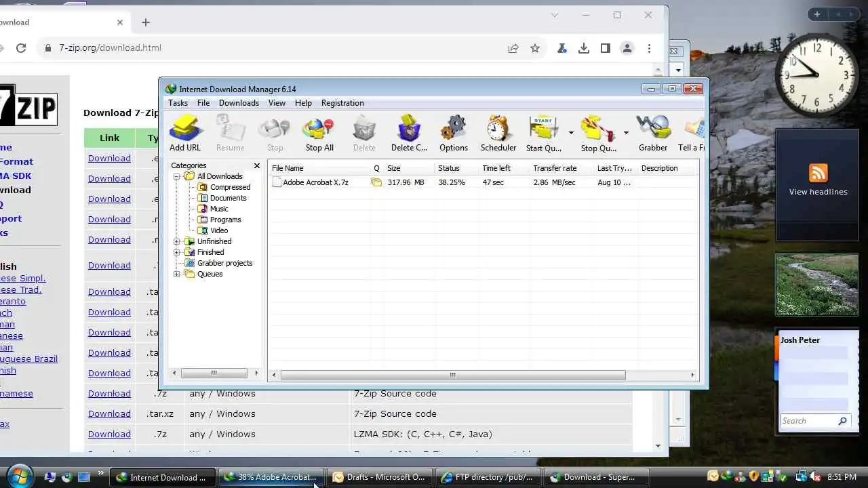
Task: Switch to Drafts - Microsoft Outlook taskbar button
Action: (x=380, y=477)
